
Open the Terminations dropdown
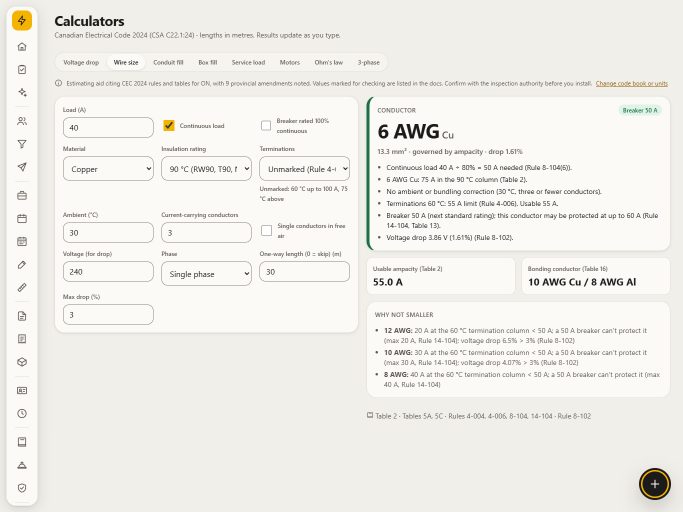[304, 169]
